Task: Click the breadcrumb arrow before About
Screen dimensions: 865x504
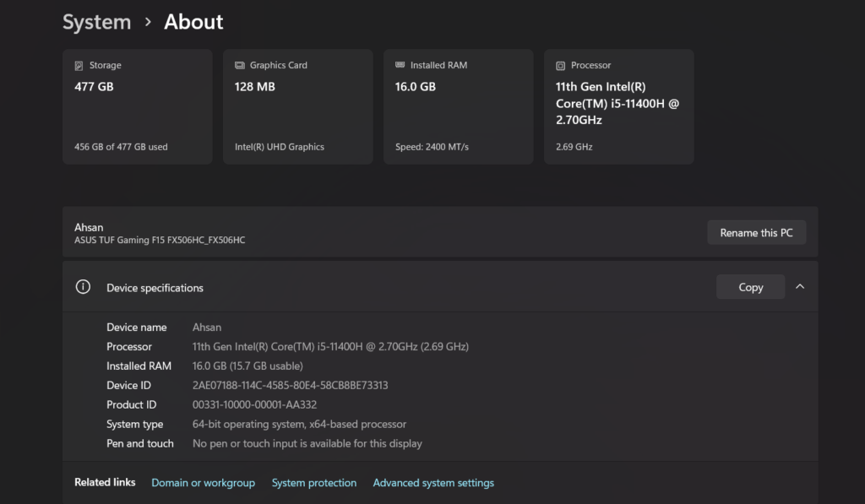Action: (x=148, y=22)
